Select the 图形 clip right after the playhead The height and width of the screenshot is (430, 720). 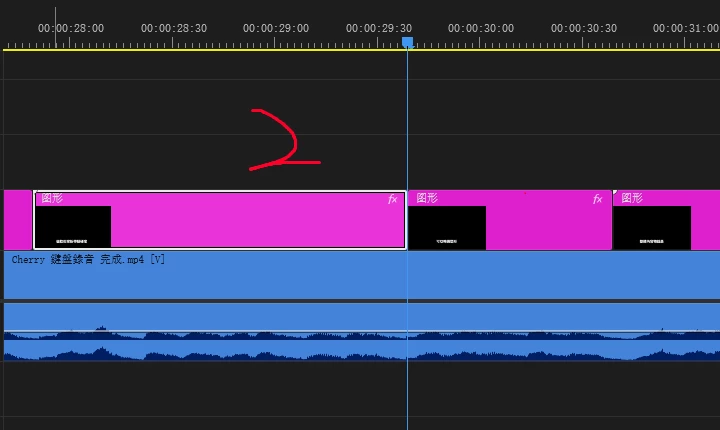pos(510,220)
